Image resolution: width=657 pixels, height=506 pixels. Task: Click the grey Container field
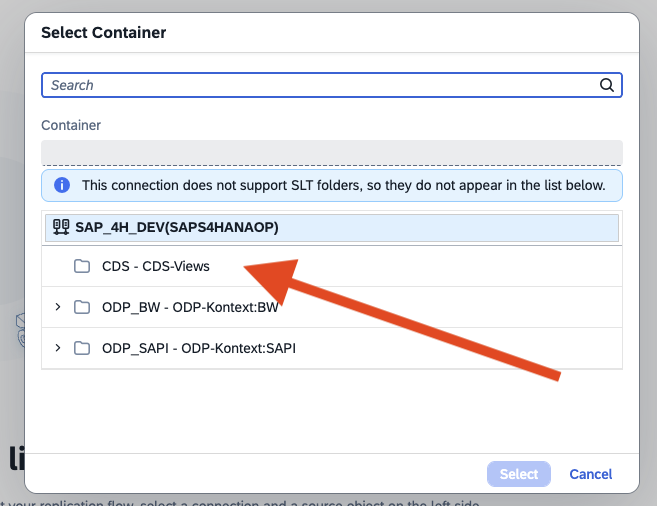[331, 152]
